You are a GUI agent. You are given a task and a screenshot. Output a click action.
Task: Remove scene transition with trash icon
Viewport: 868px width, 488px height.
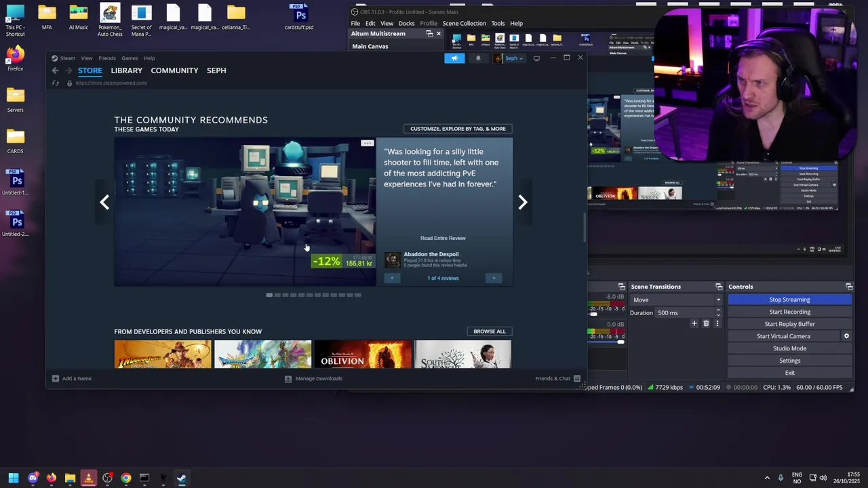[x=706, y=324]
